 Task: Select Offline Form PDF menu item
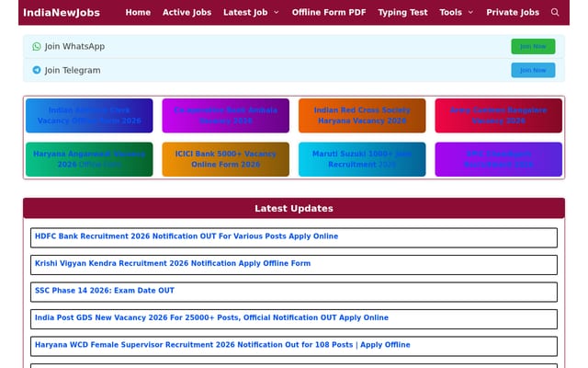click(x=329, y=12)
